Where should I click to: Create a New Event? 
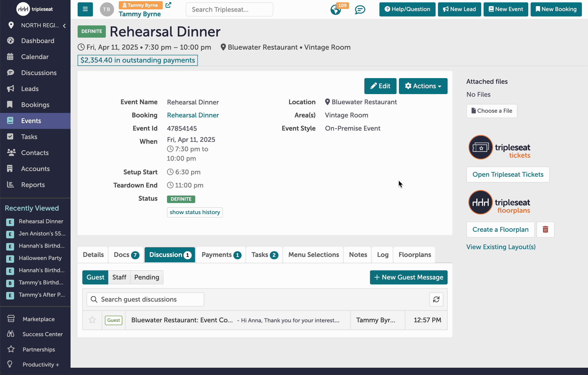506,9
